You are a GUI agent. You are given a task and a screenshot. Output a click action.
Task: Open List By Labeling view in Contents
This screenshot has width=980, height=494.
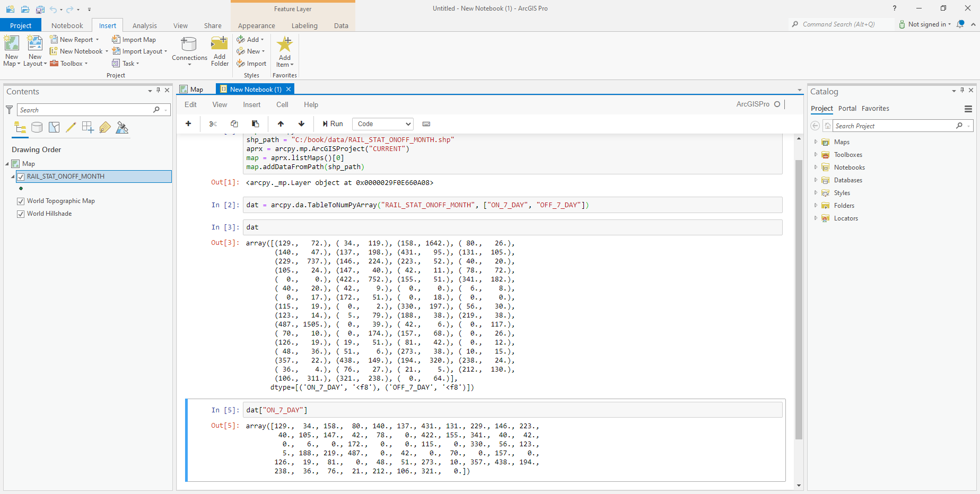tap(105, 127)
